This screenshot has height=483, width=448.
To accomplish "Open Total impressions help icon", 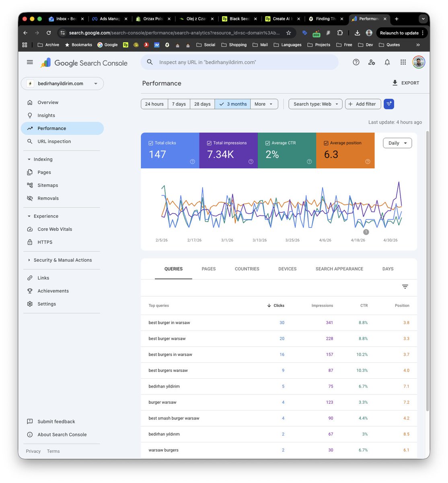I will point(251,161).
